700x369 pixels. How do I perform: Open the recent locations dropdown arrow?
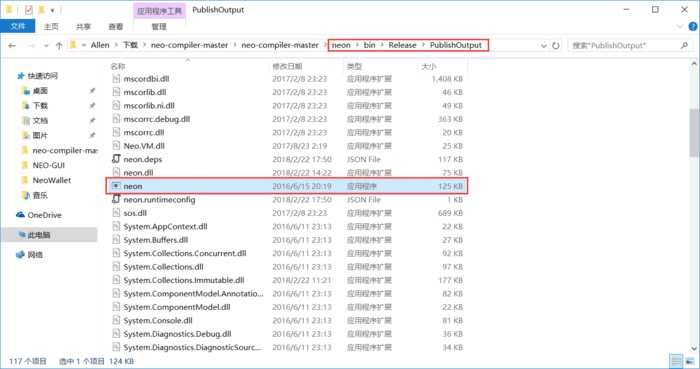(46, 46)
